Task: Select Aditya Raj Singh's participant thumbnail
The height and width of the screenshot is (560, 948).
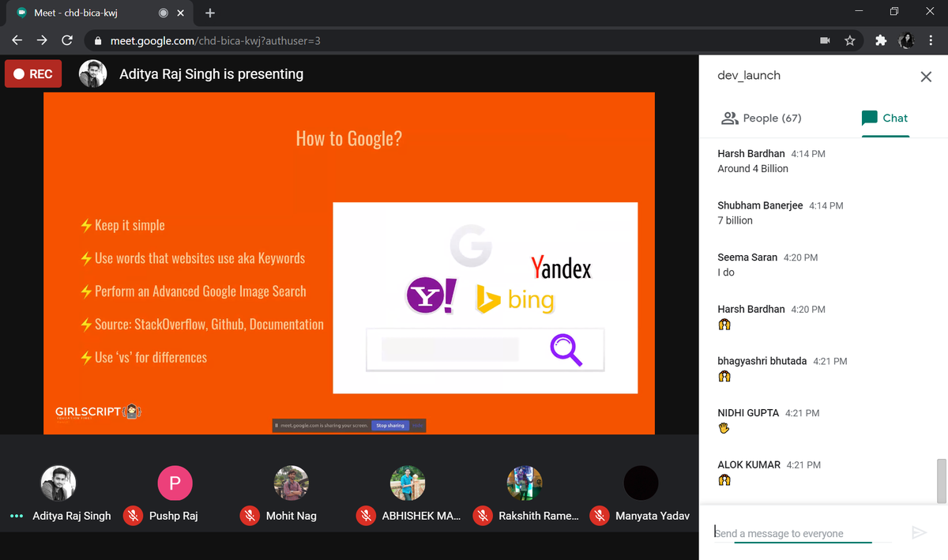Action: point(58,483)
